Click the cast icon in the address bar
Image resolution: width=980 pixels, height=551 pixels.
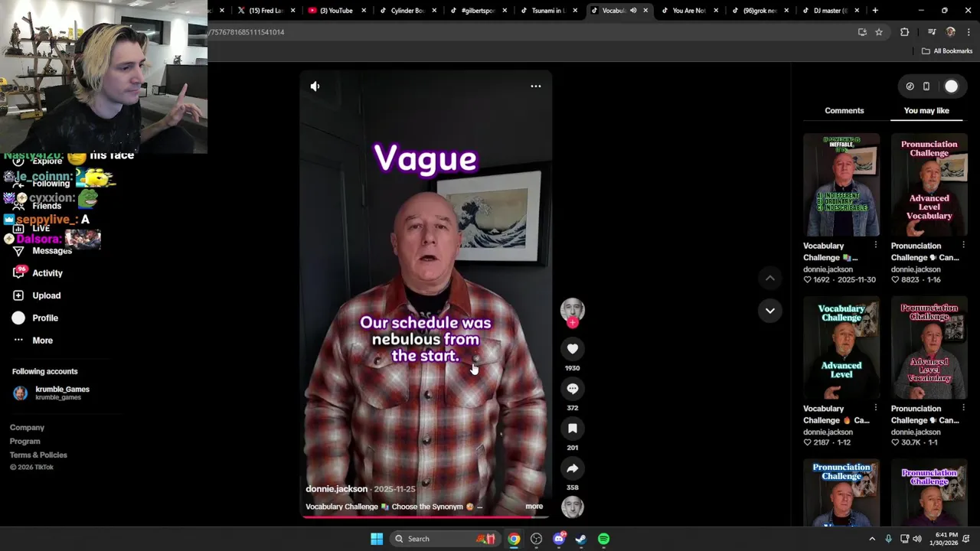(862, 32)
